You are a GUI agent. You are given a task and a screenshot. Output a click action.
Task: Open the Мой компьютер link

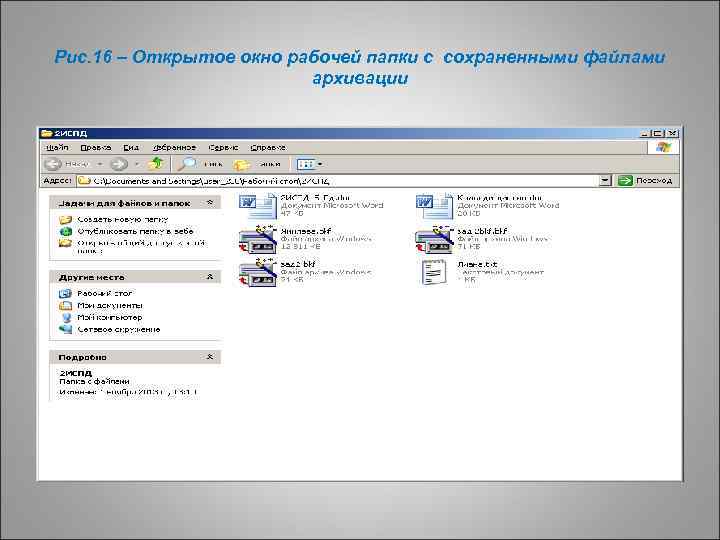[x=109, y=317]
